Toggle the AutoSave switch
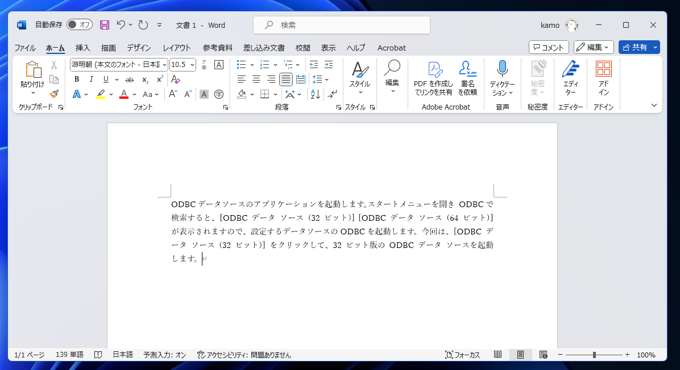 click(x=79, y=25)
